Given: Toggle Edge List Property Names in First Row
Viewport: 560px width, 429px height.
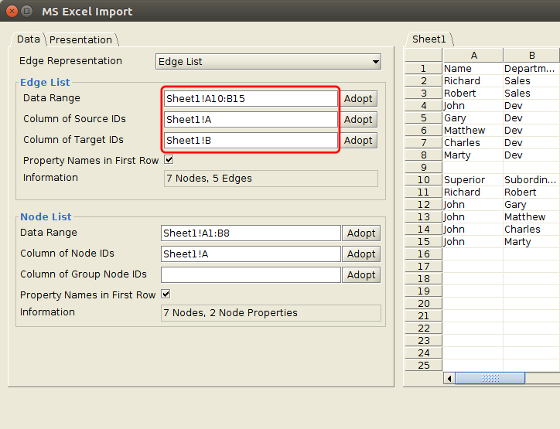Looking at the screenshot, I should pyautogui.click(x=169, y=160).
